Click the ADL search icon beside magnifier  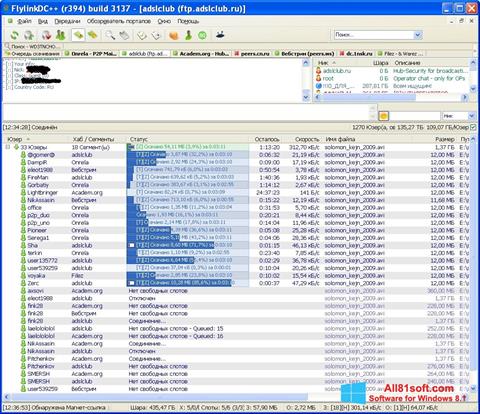coord(124,35)
